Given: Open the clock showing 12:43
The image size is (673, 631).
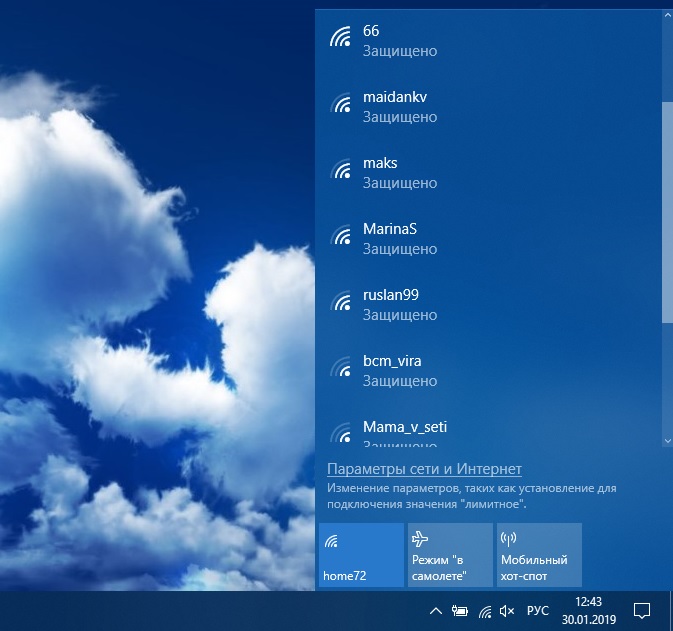Looking at the screenshot, I should click(588, 610).
